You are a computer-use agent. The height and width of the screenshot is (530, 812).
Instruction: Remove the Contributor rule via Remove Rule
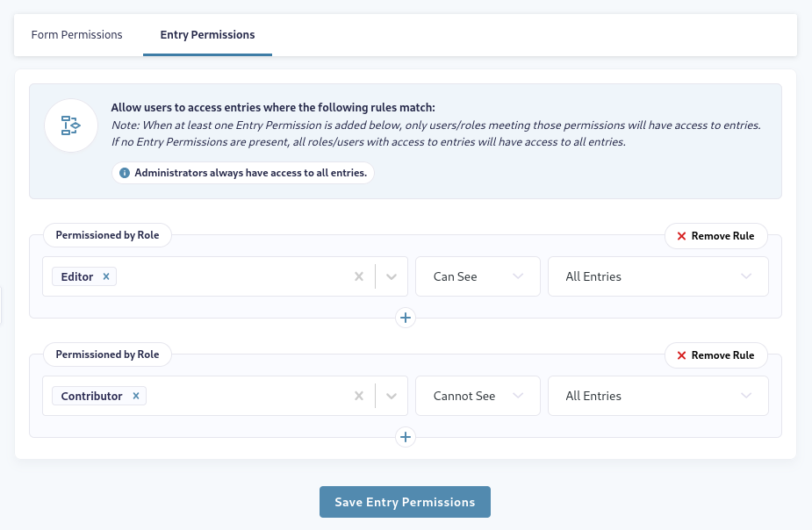[x=716, y=355]
